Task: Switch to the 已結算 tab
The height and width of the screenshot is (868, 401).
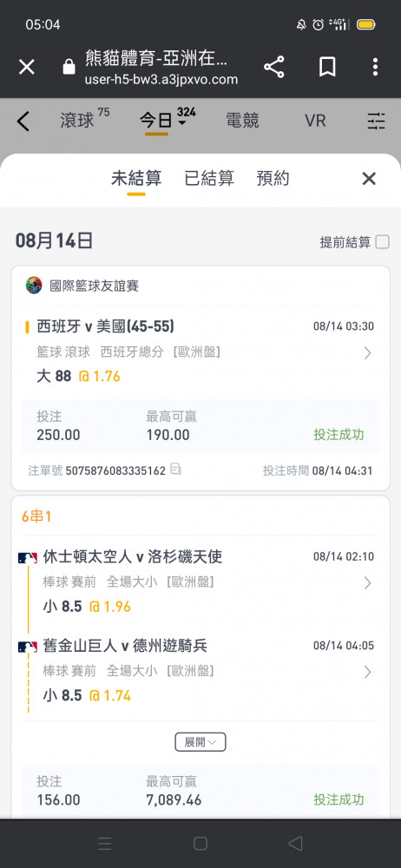Action: point(209,178)
